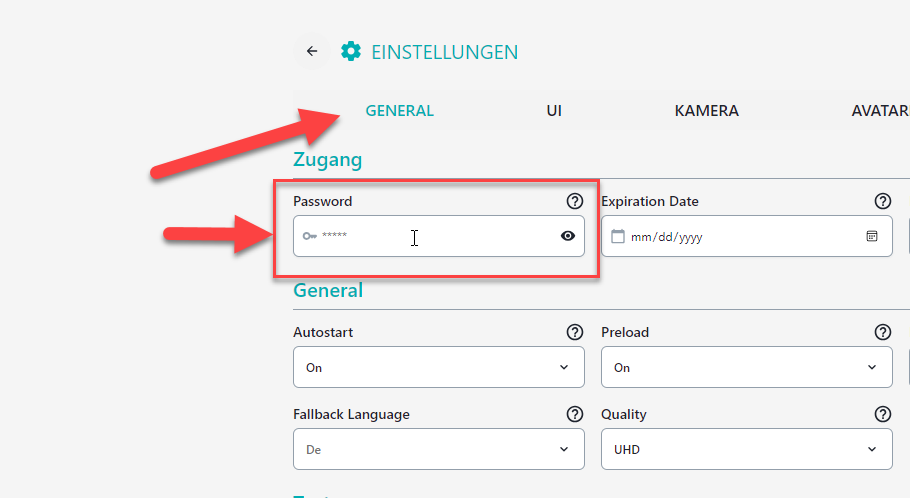This screenshot has width=910, height=498.
Task: Expand the Autostart dropdown
Action: (x=439, y=367)
